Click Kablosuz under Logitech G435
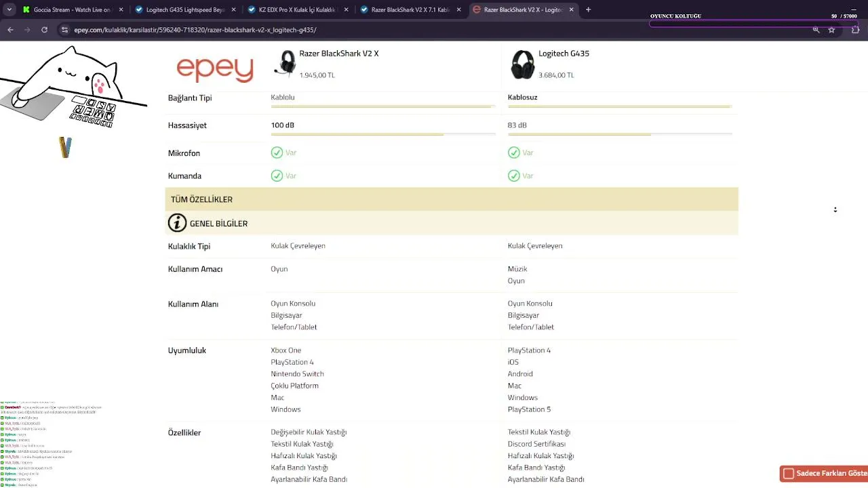Viewport: 868px width, 488px height. tap(522, 97)
